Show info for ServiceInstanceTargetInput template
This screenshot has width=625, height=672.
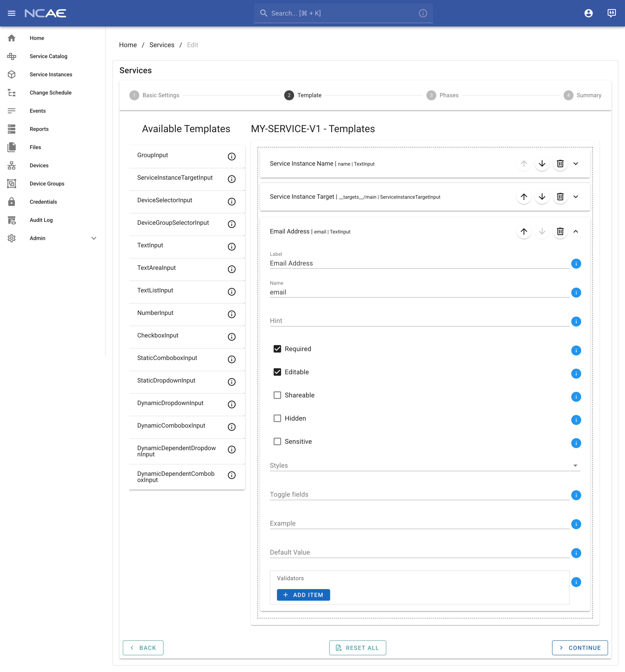pyautogui.click(x=232, y=179)
